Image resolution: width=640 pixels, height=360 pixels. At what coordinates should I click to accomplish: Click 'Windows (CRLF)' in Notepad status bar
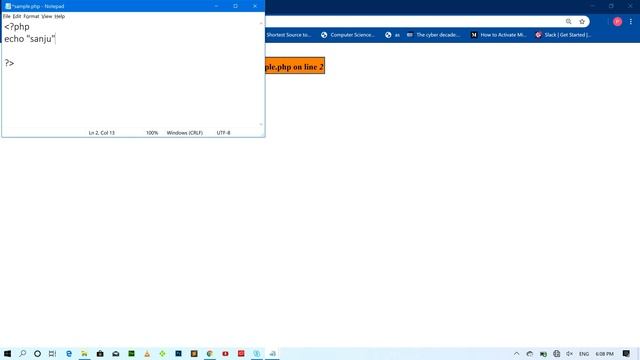coord(184,133)
